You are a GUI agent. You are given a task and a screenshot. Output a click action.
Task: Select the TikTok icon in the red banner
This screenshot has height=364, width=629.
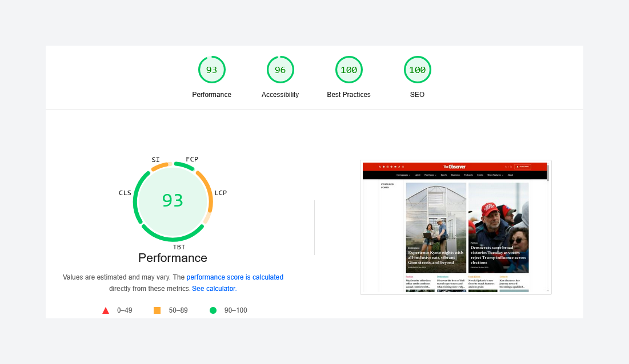coord(399,167)
